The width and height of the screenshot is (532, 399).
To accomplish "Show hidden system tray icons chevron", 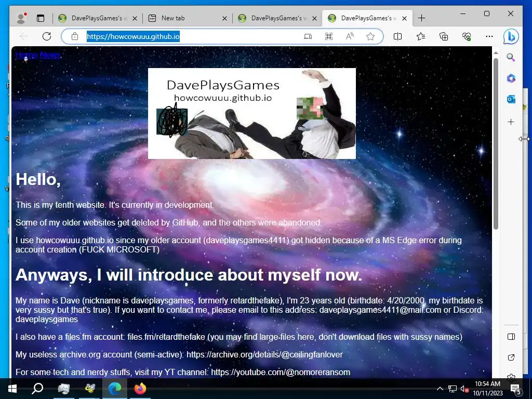I will pyautogui.click(x=440, y=389).
